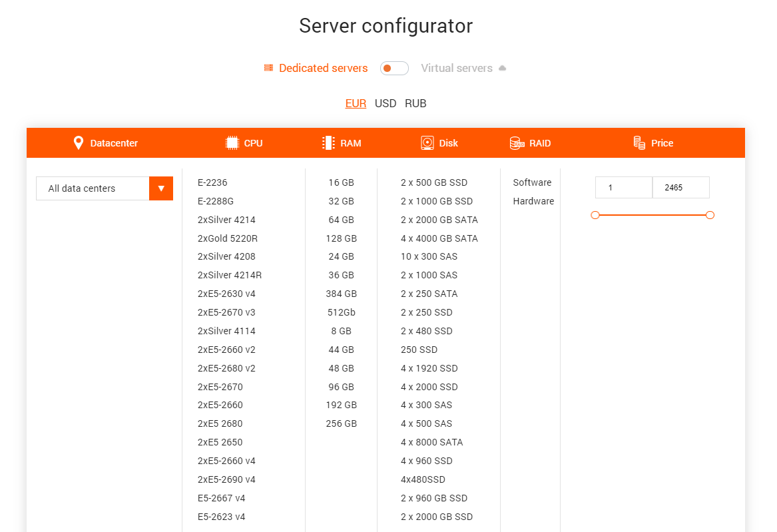Click the Disk drive icon
Image resolution: width=777 pixels, height=532 pixels.
pyautogui.click(x=427, y=142)
